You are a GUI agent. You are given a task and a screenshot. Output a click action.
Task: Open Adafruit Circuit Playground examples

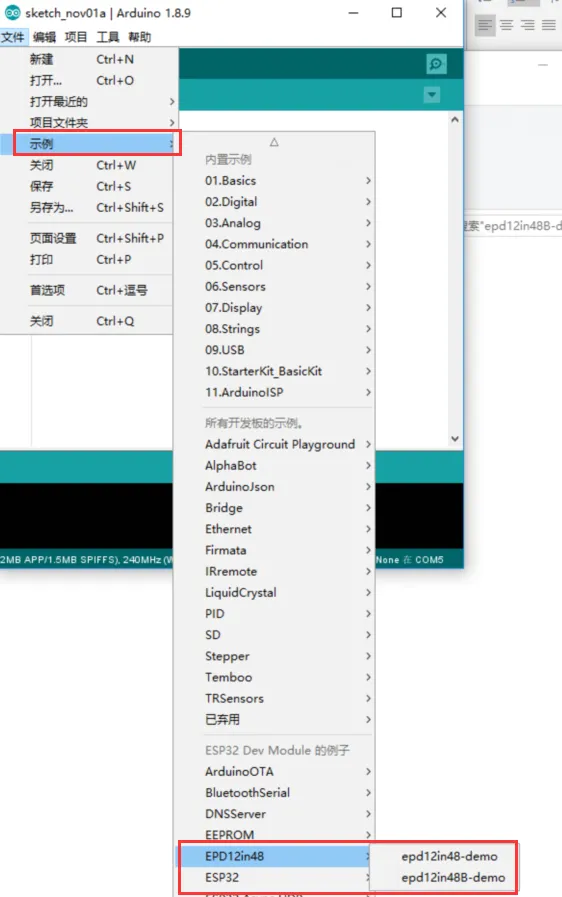coord(274,444)
